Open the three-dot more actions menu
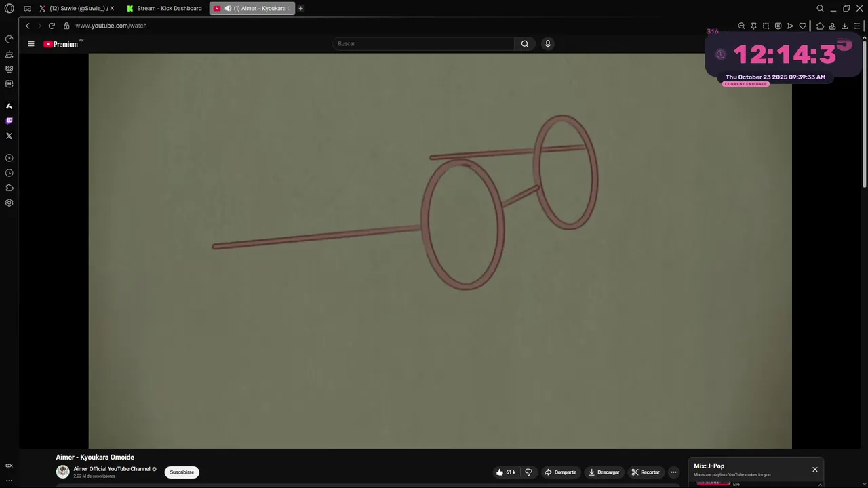Viewport: 868px width, 488px height. [x=673, y=472]
